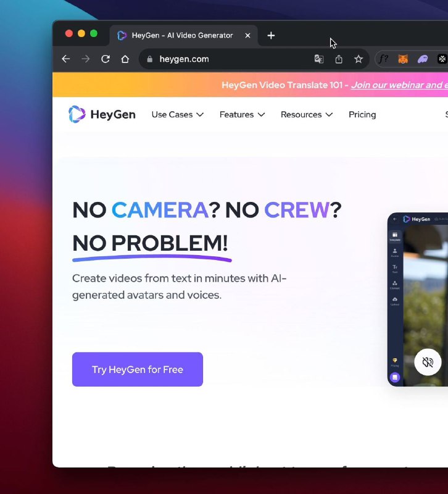Viewport: 448px width, 494px height.
Task: Click the padlock site info icon
Action: click(x=150, y=59)
